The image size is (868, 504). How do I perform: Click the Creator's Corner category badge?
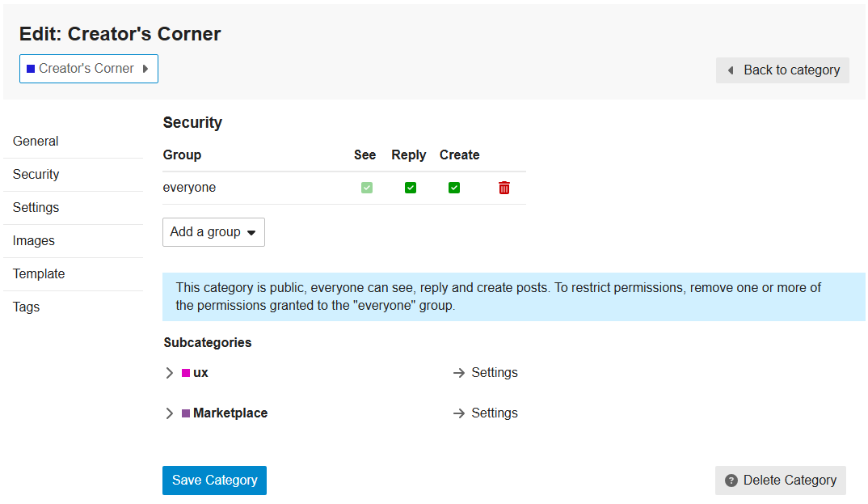tap(89, 69)
